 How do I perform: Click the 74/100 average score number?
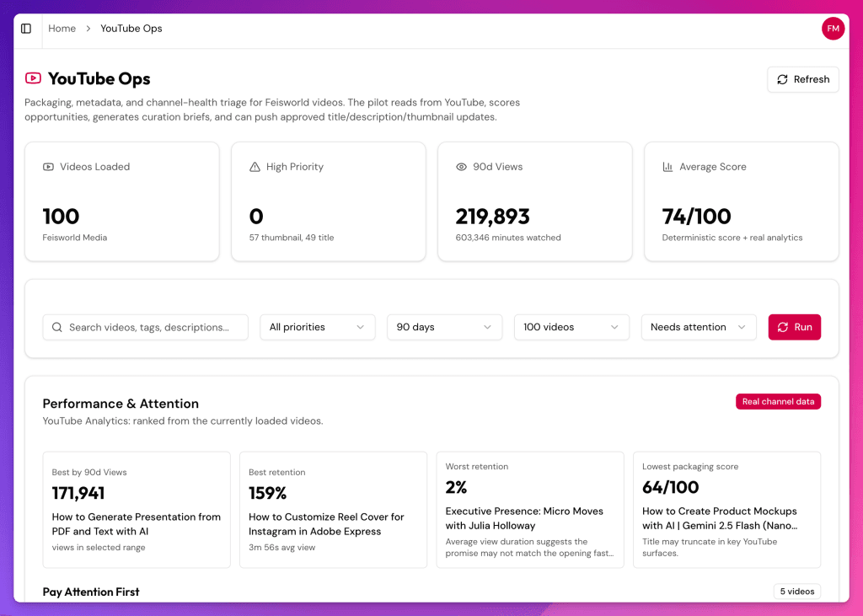pyautogui.click(x=696, y=217)
